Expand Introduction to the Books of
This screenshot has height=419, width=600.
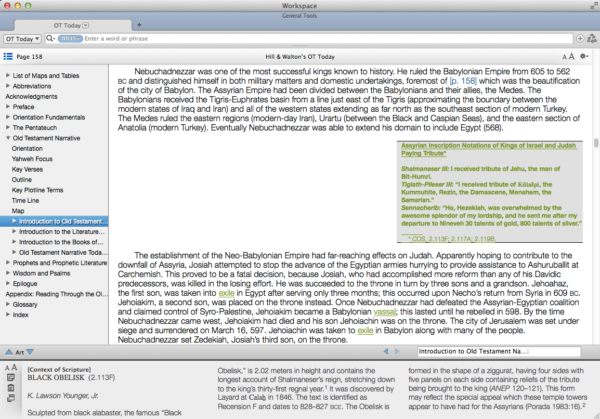click(x=14, y=242)
